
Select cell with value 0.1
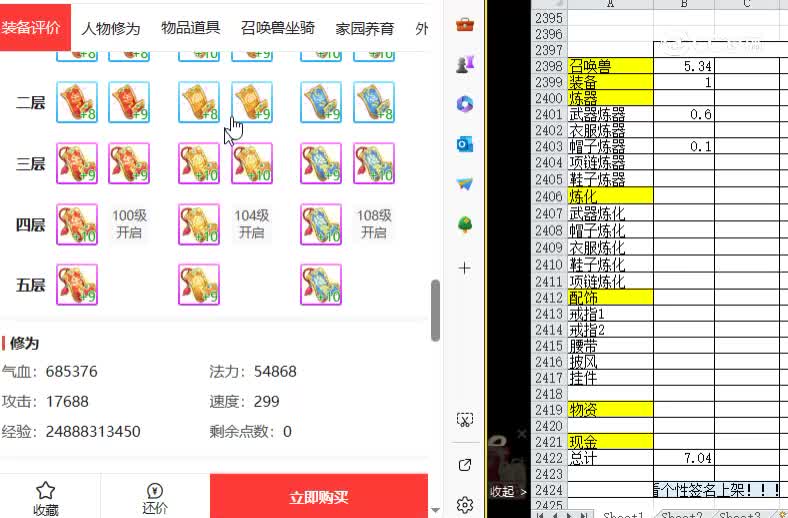684,146
